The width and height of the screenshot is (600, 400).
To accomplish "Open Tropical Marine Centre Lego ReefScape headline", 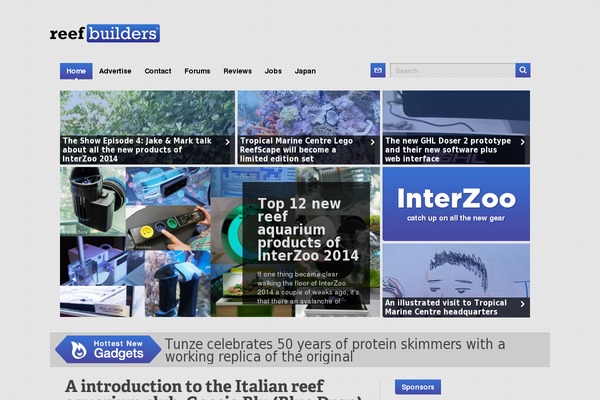I will pos(297,150).
